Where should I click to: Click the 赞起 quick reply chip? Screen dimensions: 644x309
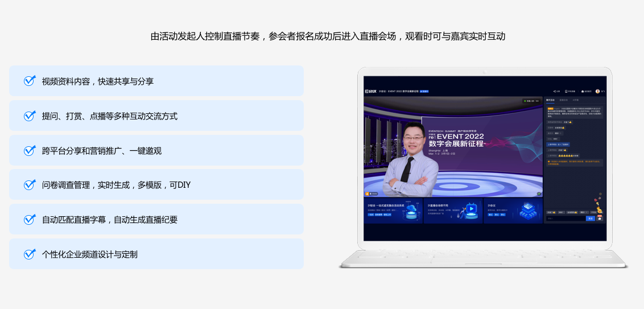[584, 212]
